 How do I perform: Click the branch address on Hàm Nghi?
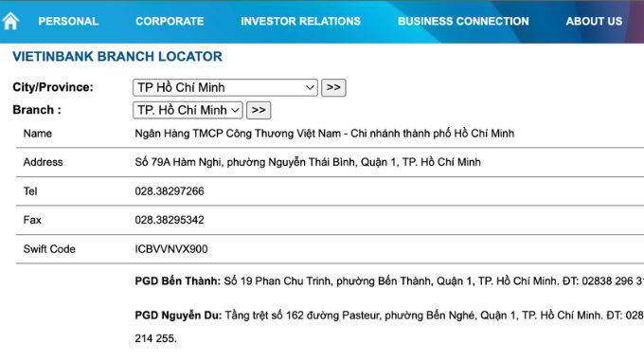pyautogui.click(x=308, y=162)
